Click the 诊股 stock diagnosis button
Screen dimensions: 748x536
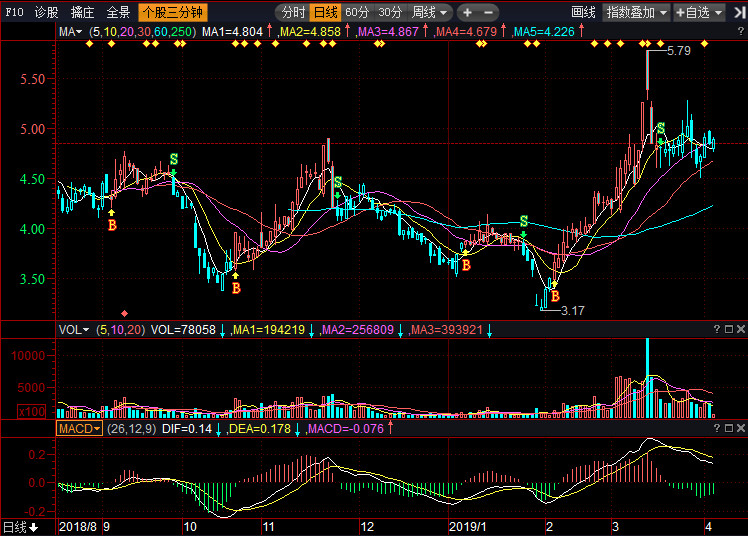pyautogui.click(x=46, y=12)
